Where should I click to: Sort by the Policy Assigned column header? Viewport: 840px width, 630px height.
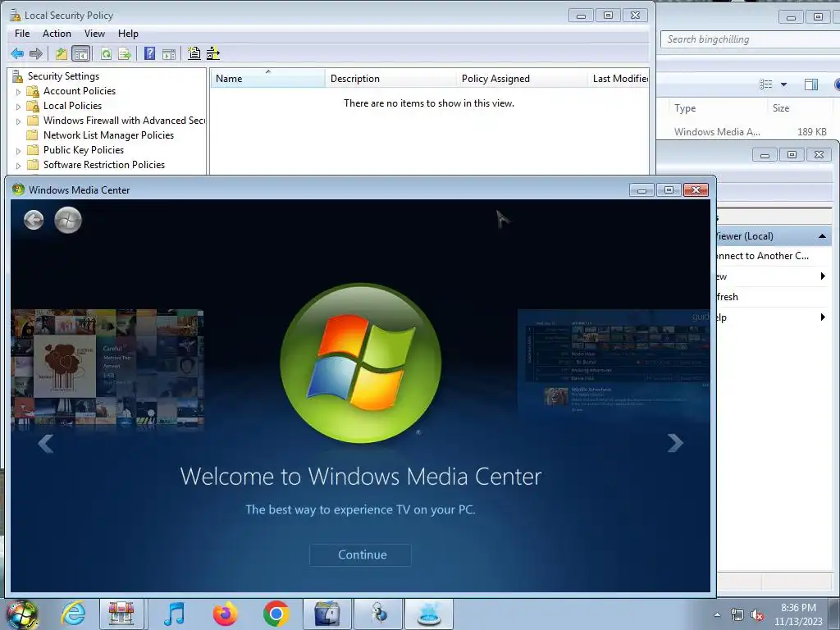(x=522, y=78)
